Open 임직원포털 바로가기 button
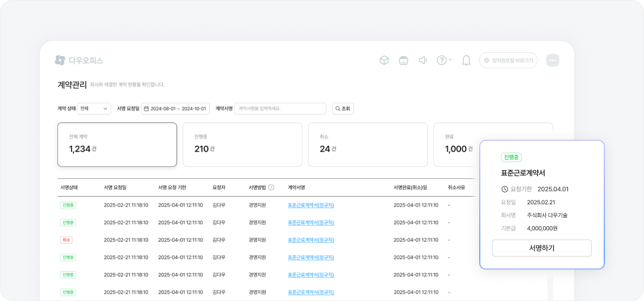644x301 pixels. click(509, 60)
